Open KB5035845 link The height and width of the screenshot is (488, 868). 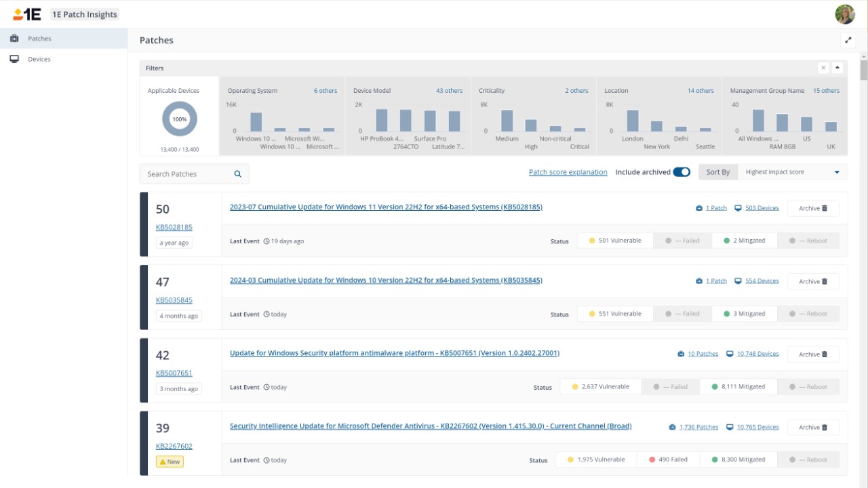click(174, 300)
